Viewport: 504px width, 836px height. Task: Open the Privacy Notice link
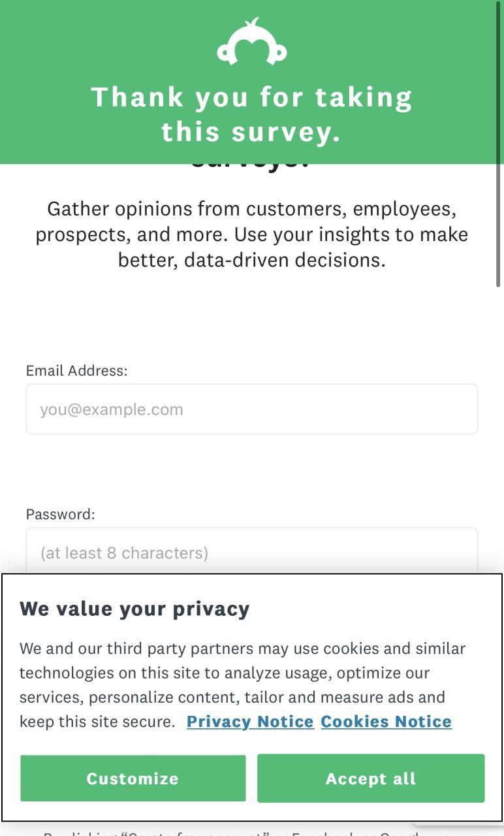[250, 722]
